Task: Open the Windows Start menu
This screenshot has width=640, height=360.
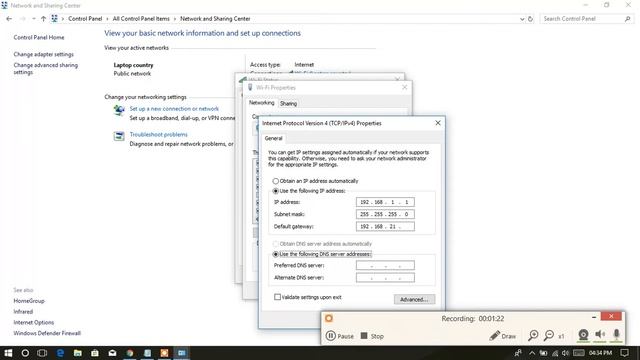Action: [8, 353]
